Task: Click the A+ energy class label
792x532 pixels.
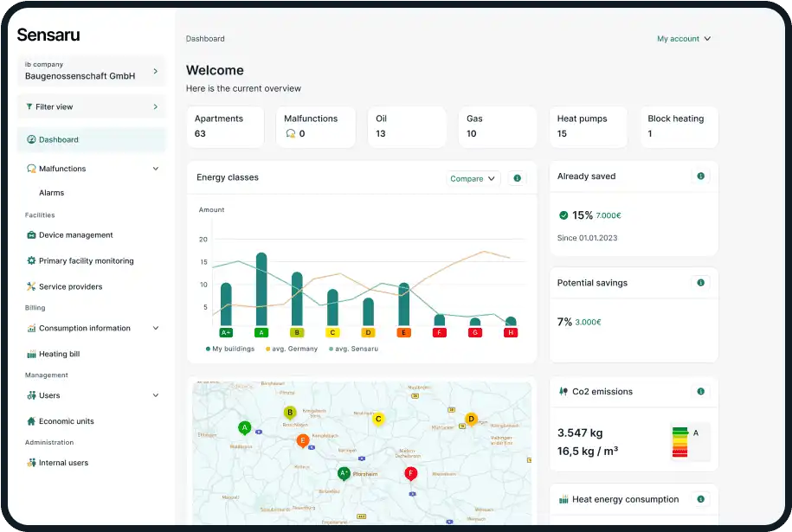Action: pos(226,333)
